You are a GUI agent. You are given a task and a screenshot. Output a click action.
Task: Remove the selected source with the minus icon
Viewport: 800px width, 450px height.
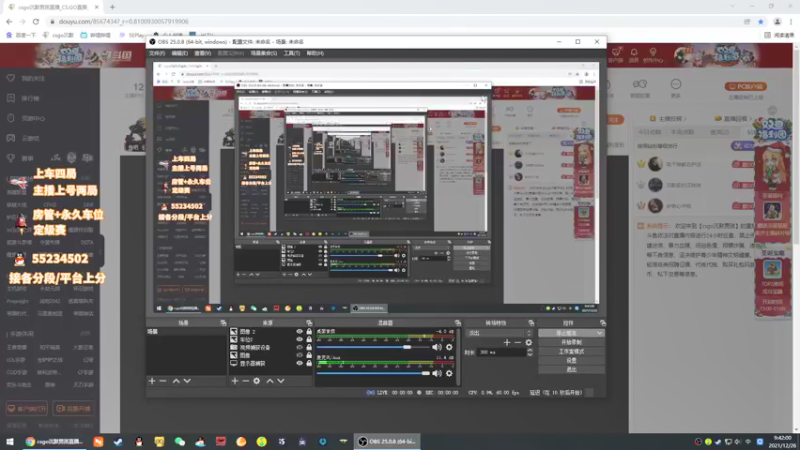click(245, 381)
